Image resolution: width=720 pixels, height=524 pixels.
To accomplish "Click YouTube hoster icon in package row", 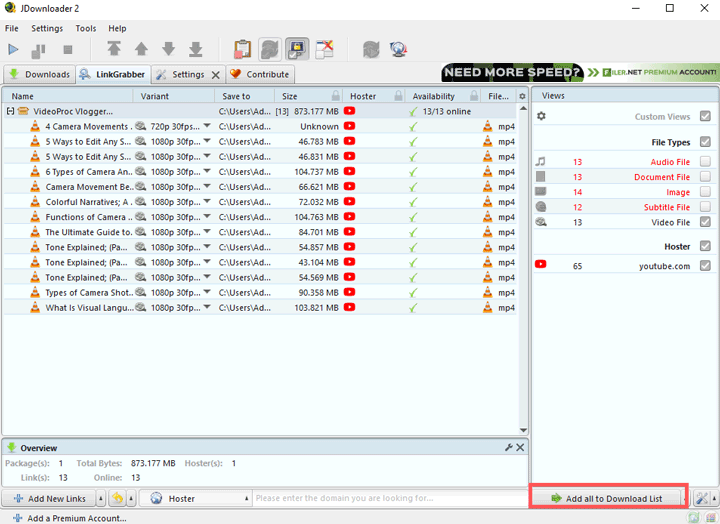I will 349,111.
